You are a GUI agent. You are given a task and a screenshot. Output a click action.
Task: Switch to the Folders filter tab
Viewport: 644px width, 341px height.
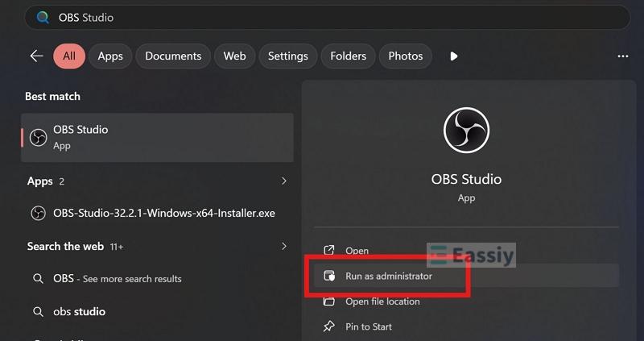tap(348, 56)
